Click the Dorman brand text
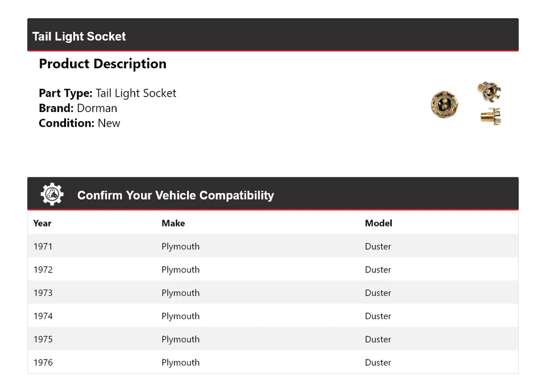 (97, 108)
